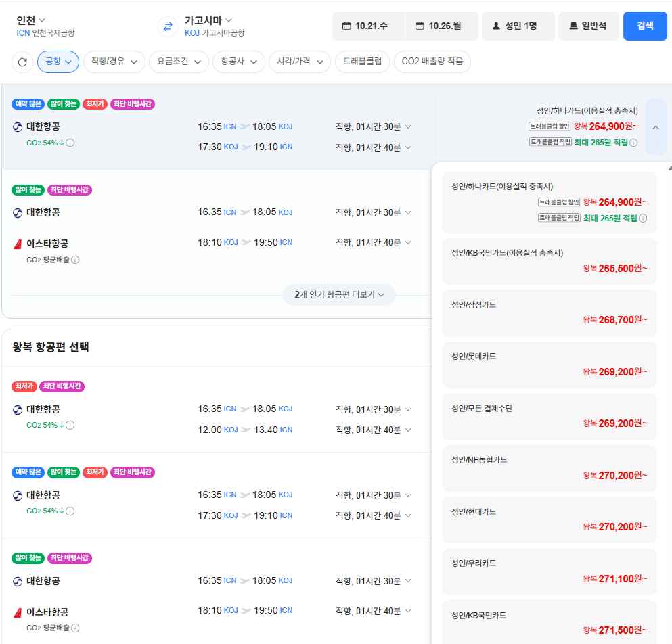Select 성인/모든 결제수단 fare 269,200원
The width and height of the screenshot is (672, 644).
tap(550, 417)
